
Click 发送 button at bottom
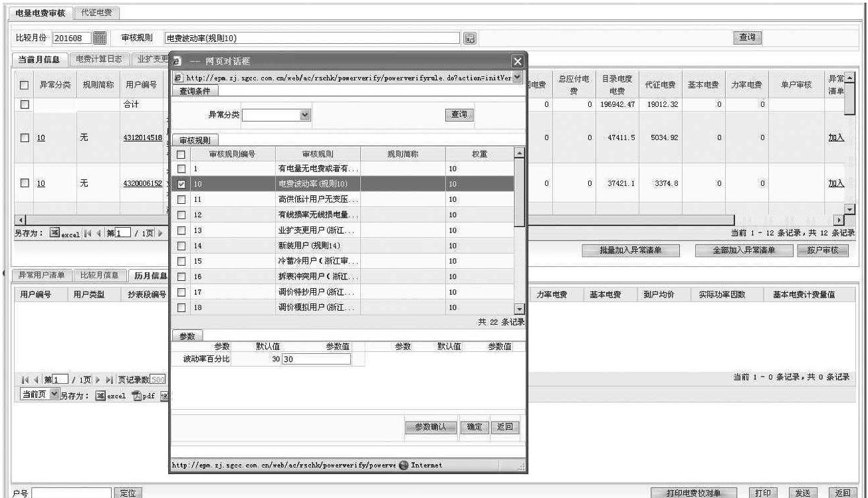coord(803,492)
